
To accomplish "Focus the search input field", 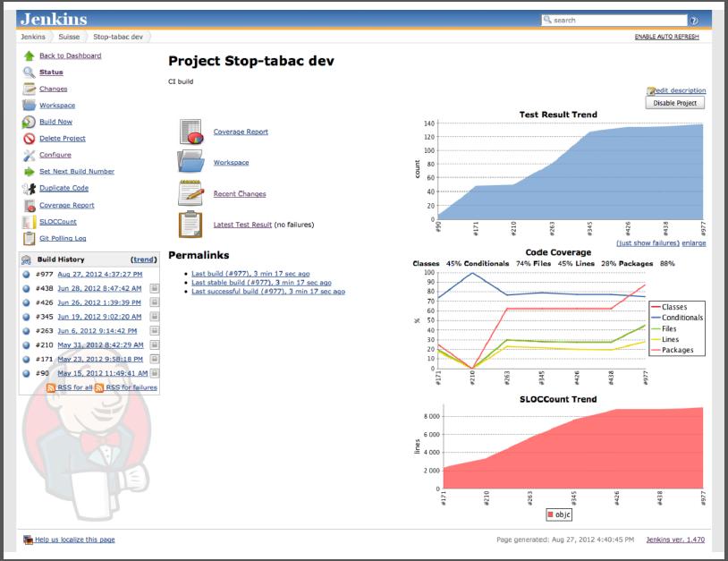I will click(x=617, y=20).
